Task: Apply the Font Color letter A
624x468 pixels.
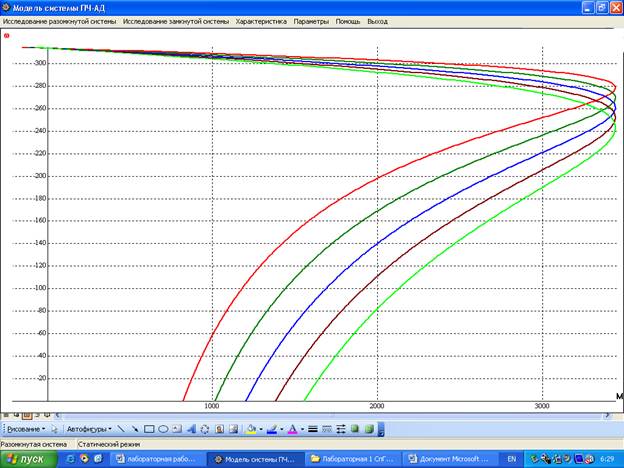Action: click(x=292, y=429)
